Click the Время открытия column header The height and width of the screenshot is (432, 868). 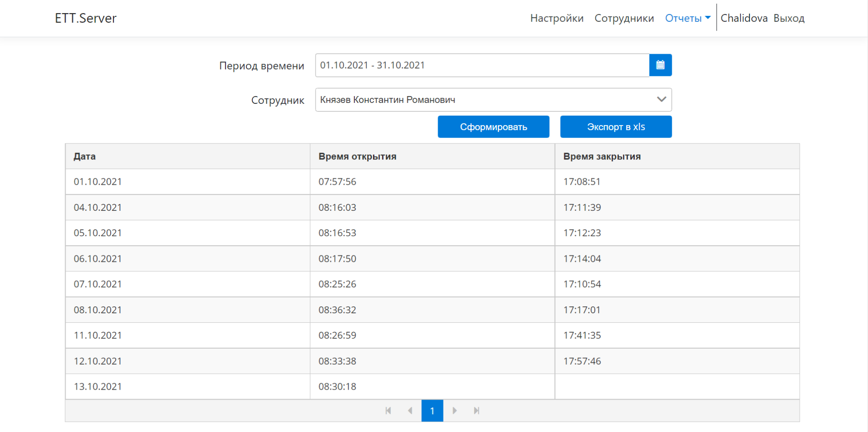pyautogui.click(x=357, y=157)
